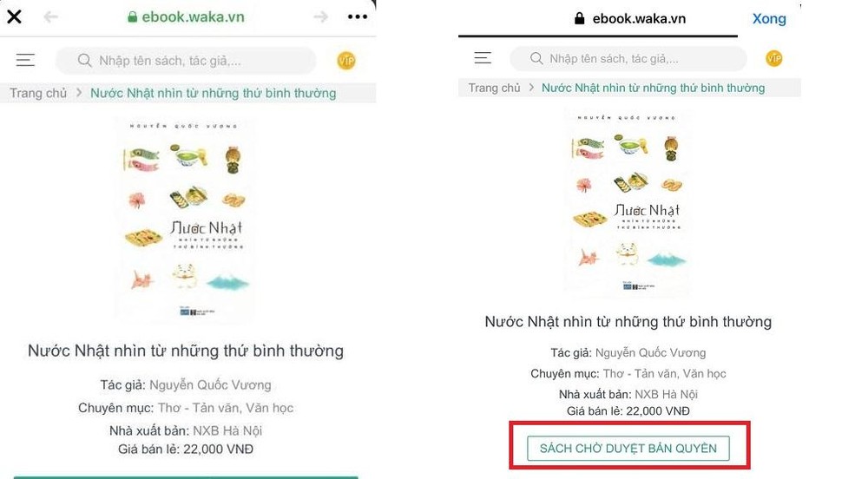Focus the right 'Nhập tên sách, tác giả' search field

[x=628, y=58]
